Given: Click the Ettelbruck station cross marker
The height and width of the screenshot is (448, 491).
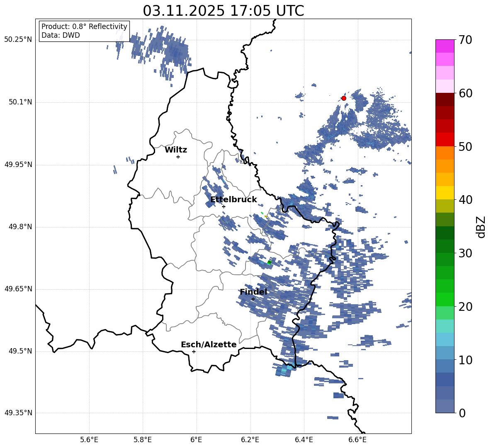Looking at the screenshot, I should coord(224,206).
